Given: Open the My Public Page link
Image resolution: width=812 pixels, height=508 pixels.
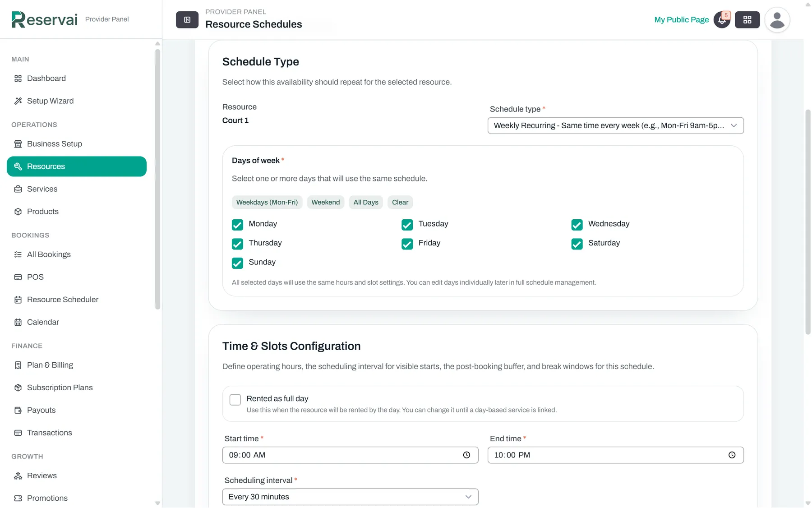Looking at the screenshot, I should 682,20.
